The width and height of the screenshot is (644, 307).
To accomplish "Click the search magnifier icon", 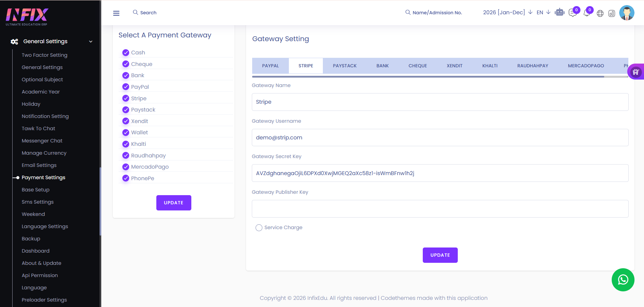I will (135, 12).
